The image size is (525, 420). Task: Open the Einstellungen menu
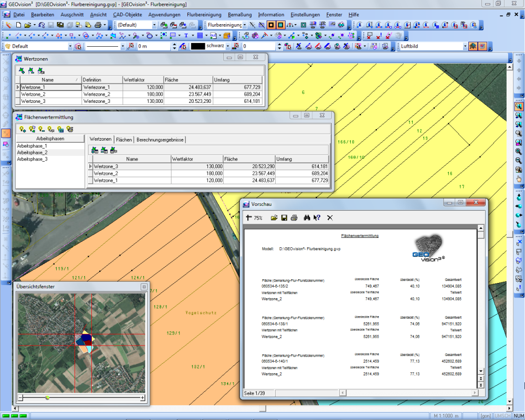pos(305,15)
